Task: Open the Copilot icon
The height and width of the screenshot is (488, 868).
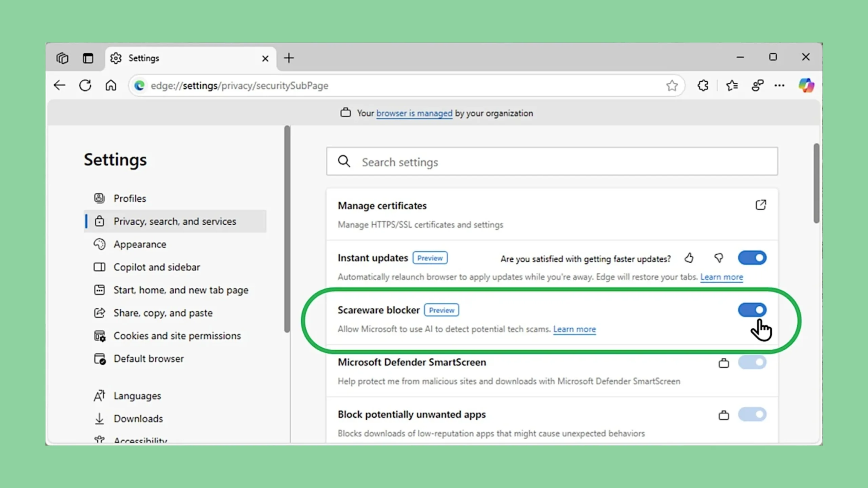Action: coord(806,85)
